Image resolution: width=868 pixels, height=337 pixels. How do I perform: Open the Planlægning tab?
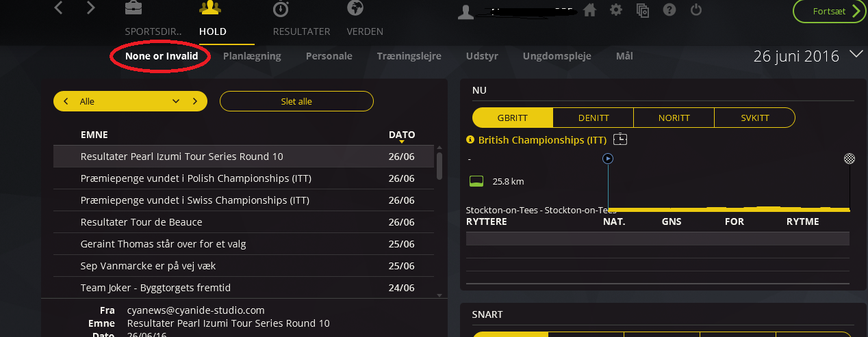tap(252, 56)
